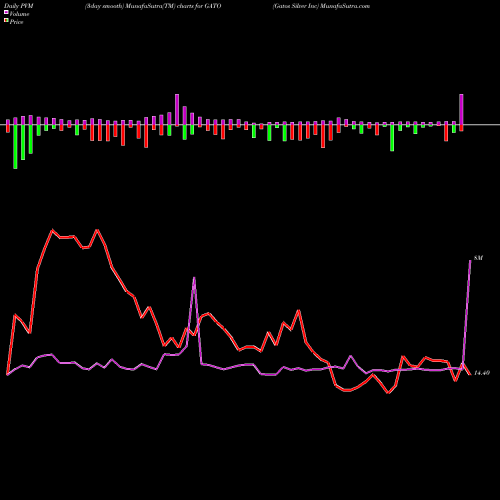Click the longest green bar near the left edge
Screen dimensions: 500x500
[x=15, y=147]
